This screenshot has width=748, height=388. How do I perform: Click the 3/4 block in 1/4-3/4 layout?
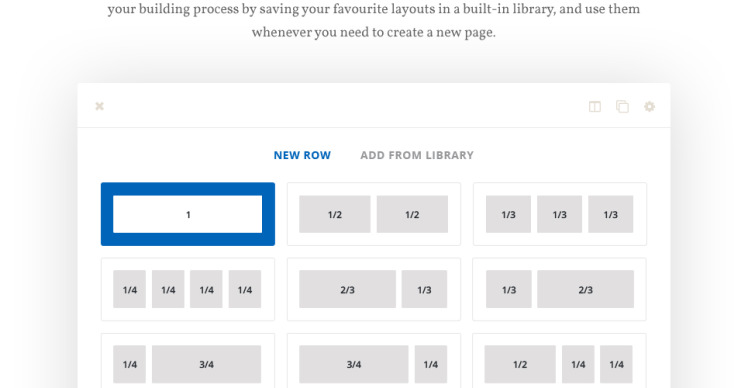tap(207, 364)
